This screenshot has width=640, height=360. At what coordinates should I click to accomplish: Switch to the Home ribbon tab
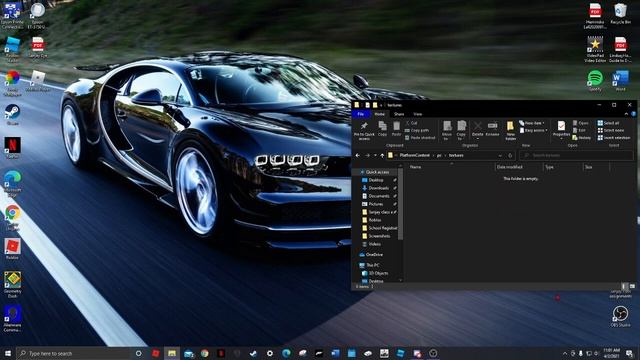380,114
